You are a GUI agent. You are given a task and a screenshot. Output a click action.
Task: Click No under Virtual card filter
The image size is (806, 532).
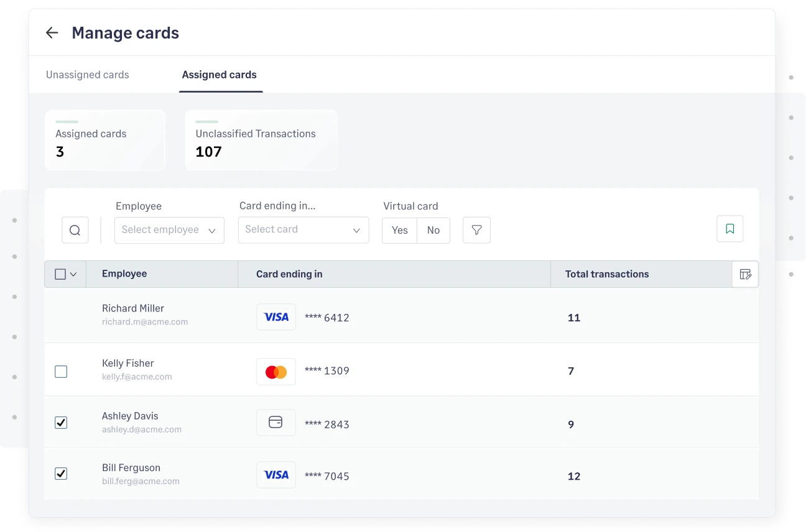tap(433, 230)
